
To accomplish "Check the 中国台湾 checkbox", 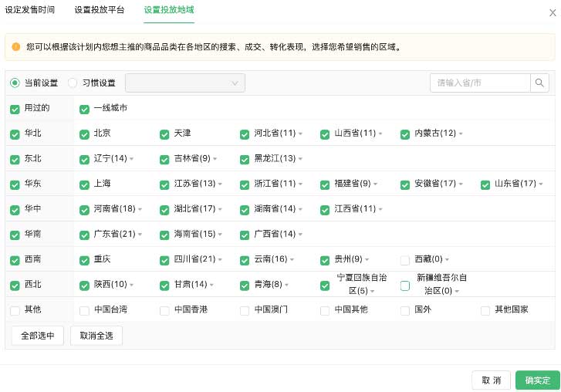I will click(x=84, y=311).
